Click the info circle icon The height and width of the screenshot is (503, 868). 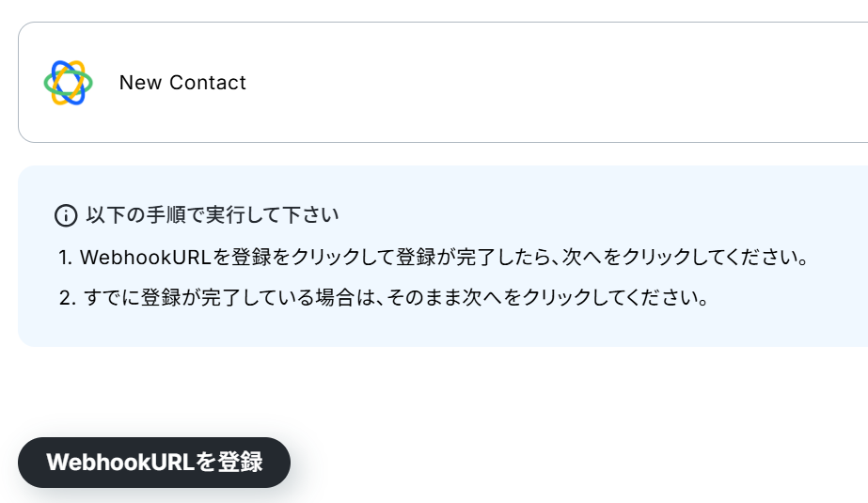click(66, 215)
